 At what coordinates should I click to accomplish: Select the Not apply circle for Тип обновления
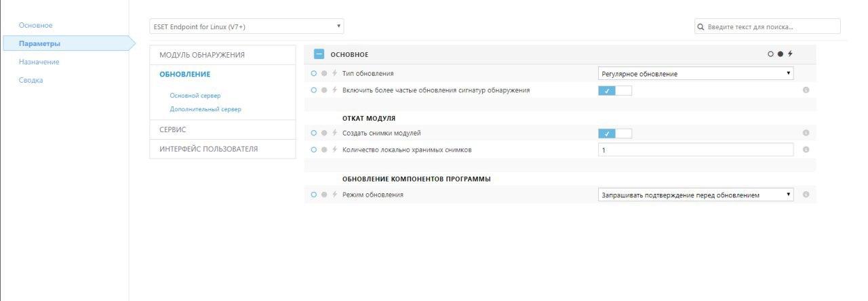pyautogui.click(x=314, y=73)
